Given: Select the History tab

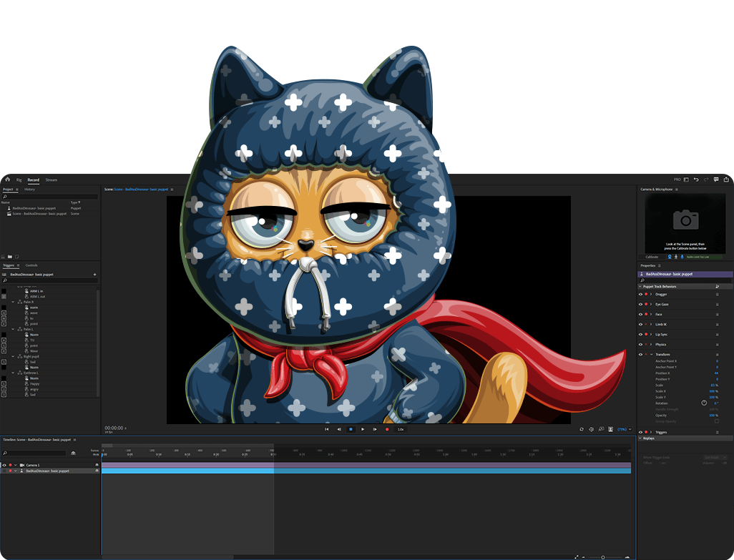Looking at the screenshot, I should pyautogui.click(x=29, y=190).
